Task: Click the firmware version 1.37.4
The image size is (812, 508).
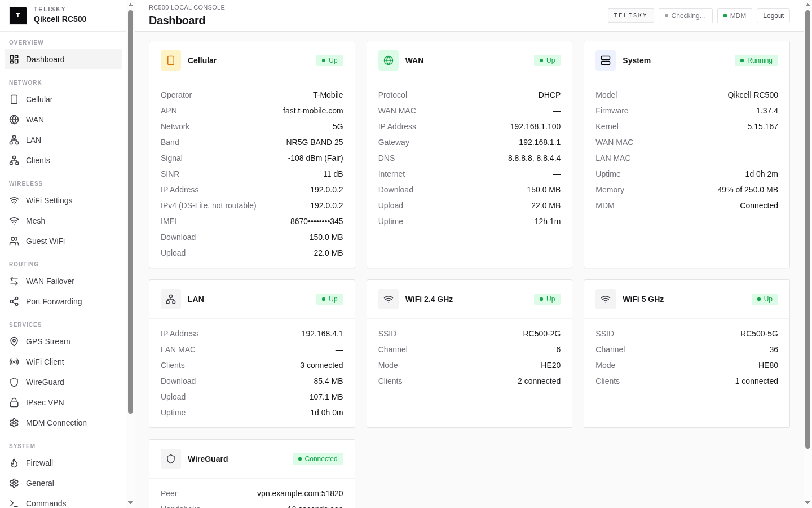Action: (767, 111)
